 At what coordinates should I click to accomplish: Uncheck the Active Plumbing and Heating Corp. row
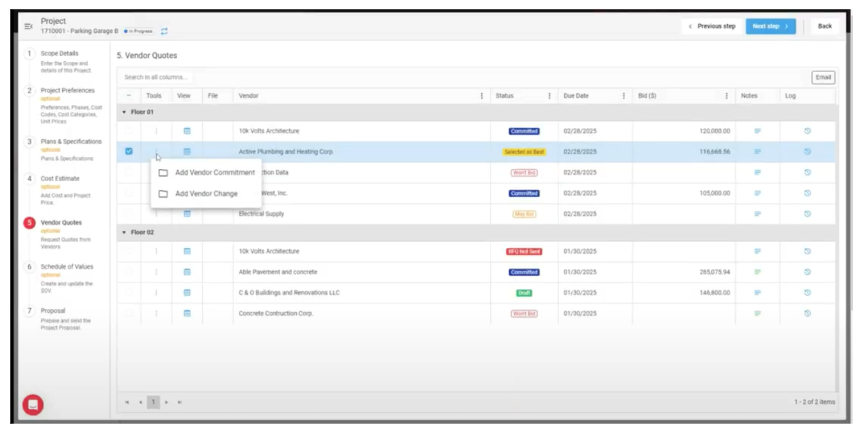128,152
